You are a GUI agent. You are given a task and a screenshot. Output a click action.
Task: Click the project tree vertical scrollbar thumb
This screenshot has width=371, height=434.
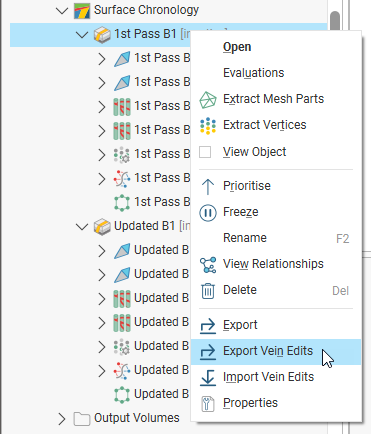click(335, 20)
